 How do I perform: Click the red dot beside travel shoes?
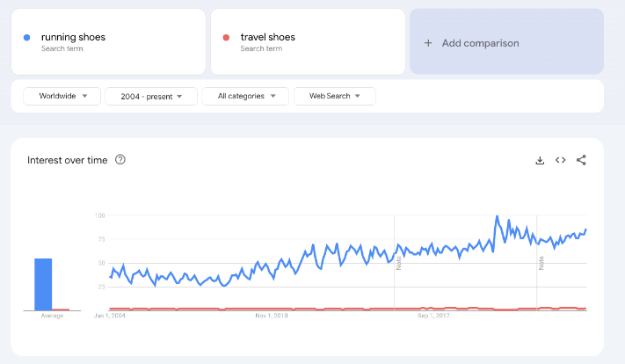227,37
